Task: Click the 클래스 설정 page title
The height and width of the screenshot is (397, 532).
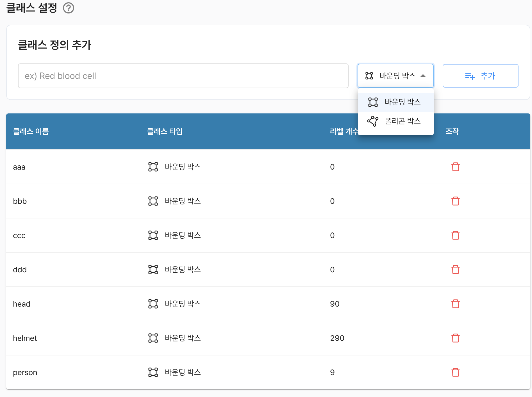Action: tap(32, 8)
